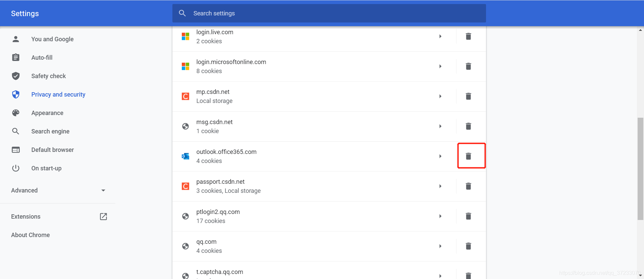This screenshot has height=279, width=644.
Task: Expand login.microsoftonline.com details arrow
Action: [x=440, y=66]
